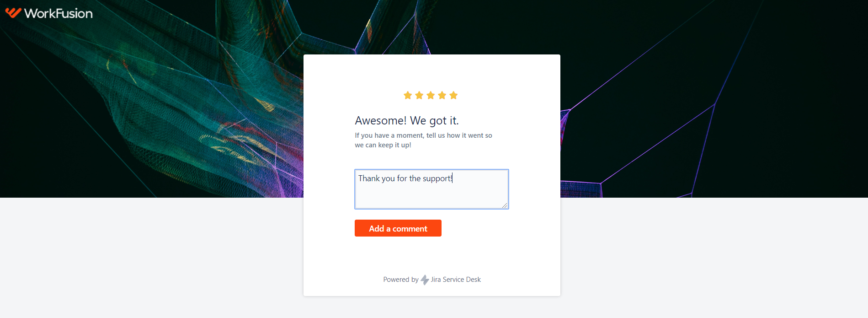The height and width of the screenshot is (318, 868).
Task: Click the 'Thank you for the support!' text
Action: (x=405, y=178)
